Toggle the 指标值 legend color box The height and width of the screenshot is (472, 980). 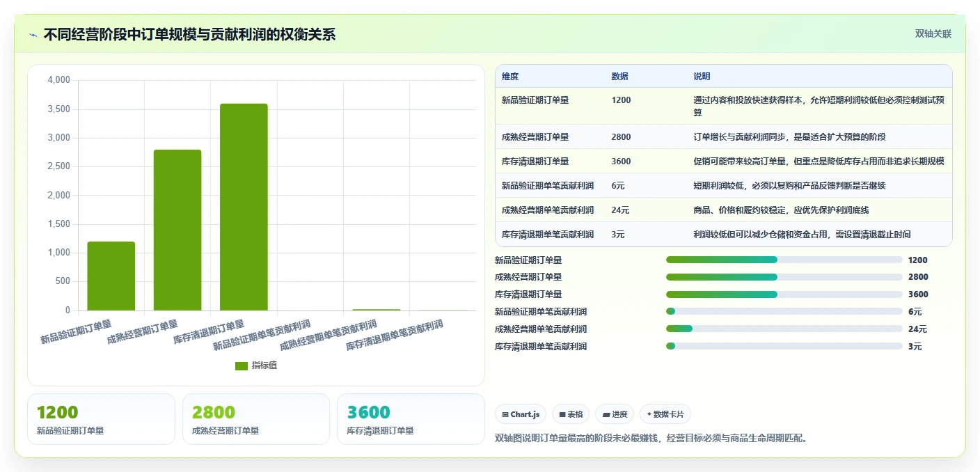tap(242, 365)
